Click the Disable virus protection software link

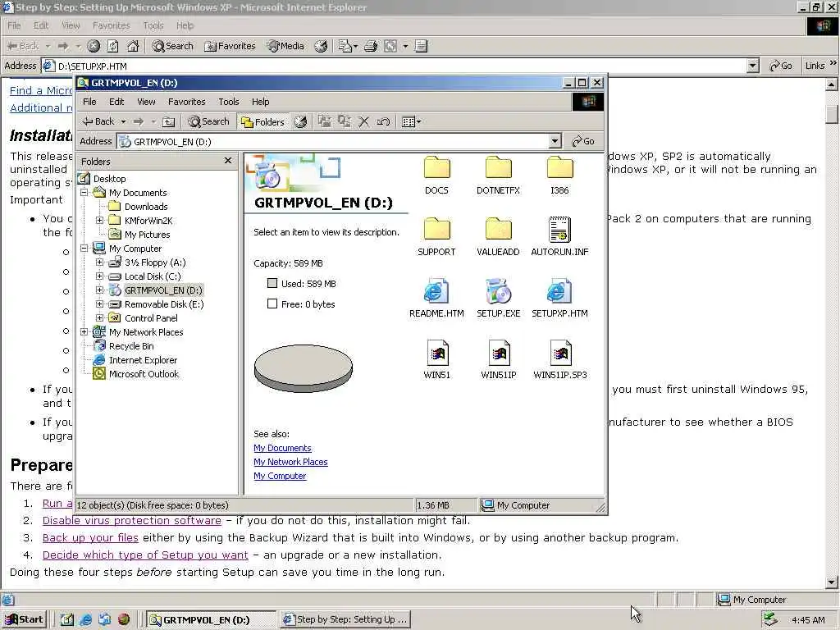point(132,520)
